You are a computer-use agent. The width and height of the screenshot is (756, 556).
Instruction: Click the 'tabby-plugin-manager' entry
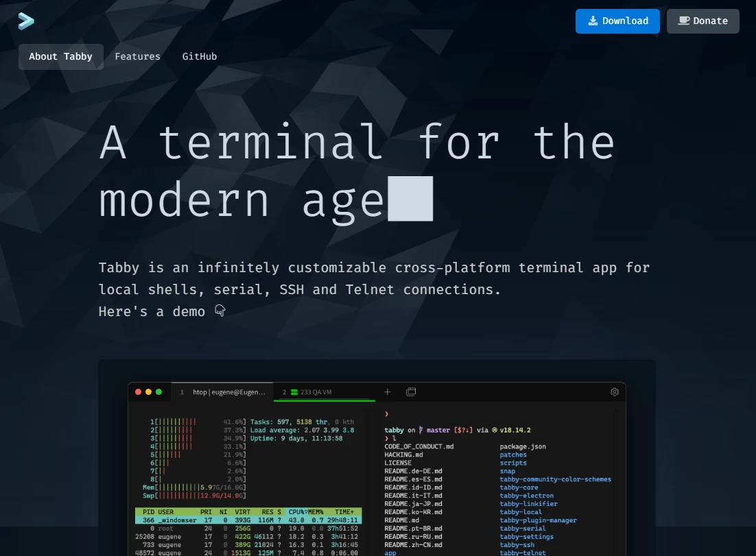[x=538, y=520]
